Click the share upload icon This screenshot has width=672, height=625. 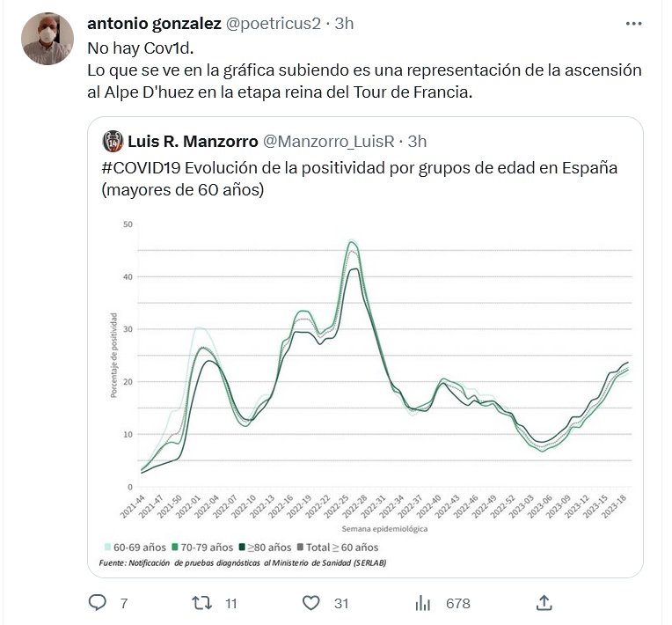pyautogui.click(x=544, y=603)
